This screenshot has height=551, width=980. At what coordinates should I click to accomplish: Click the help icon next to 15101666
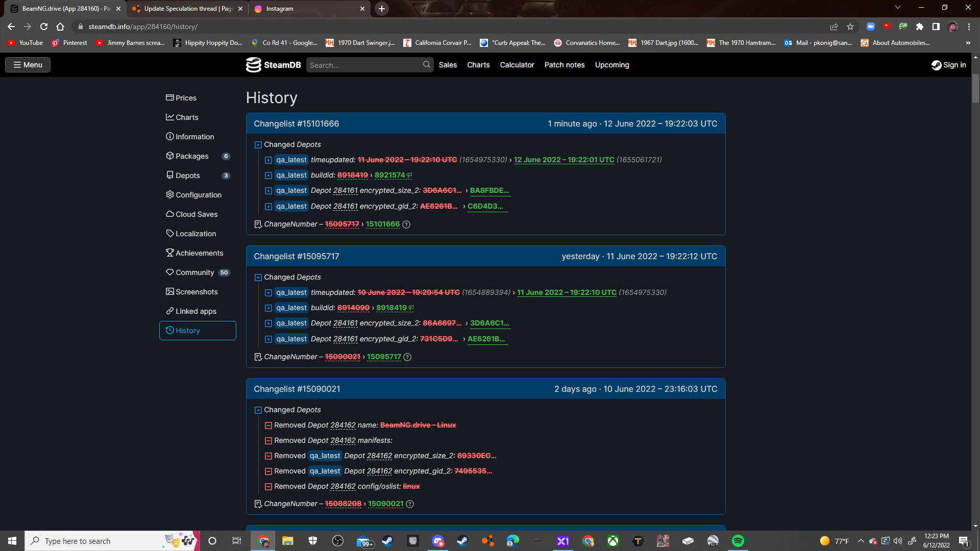[406, 224]
